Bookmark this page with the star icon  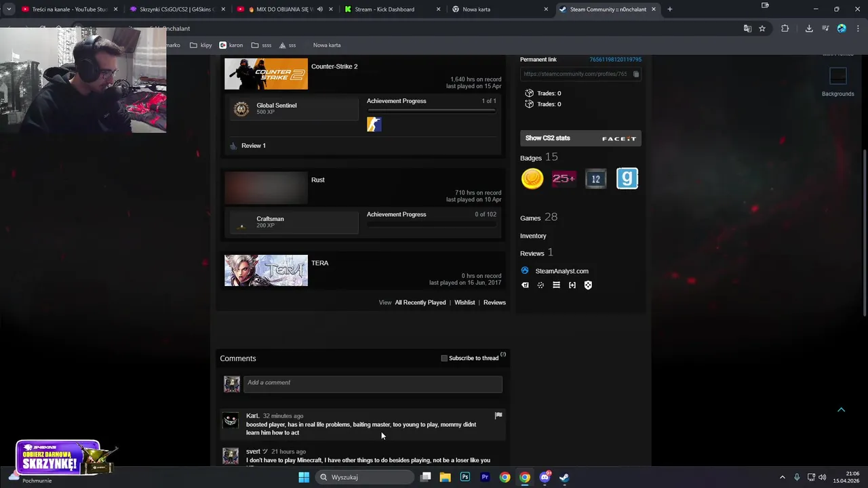point(762,28)
